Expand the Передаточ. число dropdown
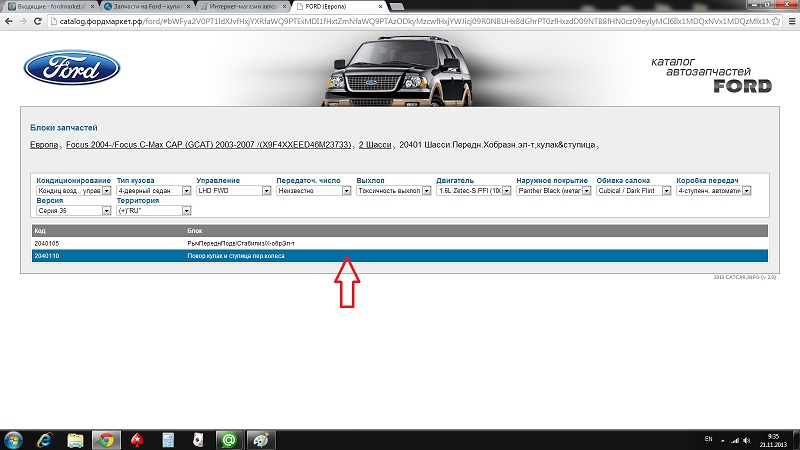 [314, 191]
